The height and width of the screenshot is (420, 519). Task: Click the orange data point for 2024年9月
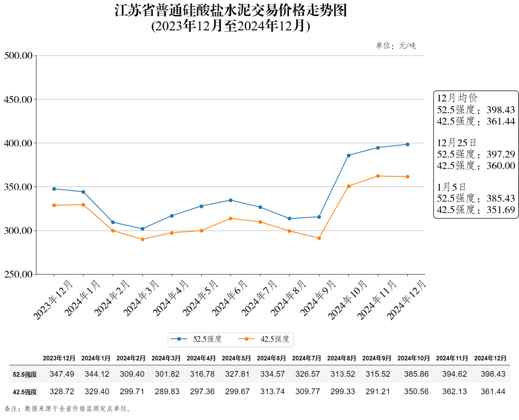[319, 238]
